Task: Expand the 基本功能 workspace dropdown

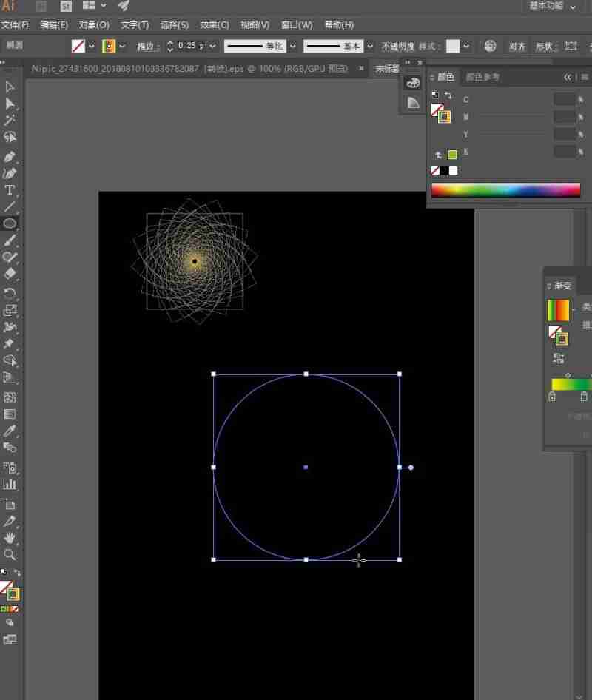Action: point(573,7)
